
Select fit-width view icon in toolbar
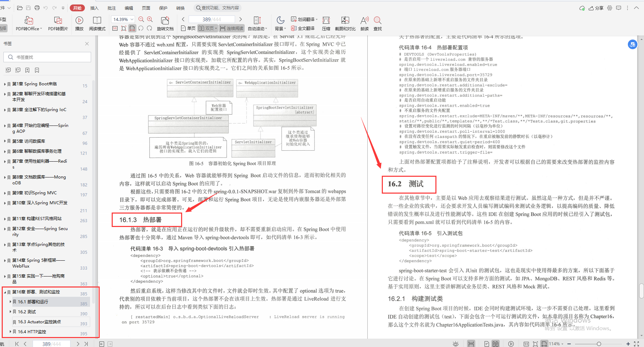132,28
